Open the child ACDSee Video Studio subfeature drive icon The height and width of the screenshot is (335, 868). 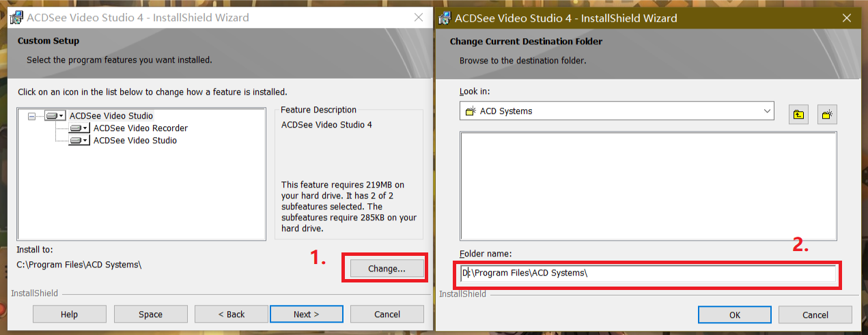(x=79, y=141)
